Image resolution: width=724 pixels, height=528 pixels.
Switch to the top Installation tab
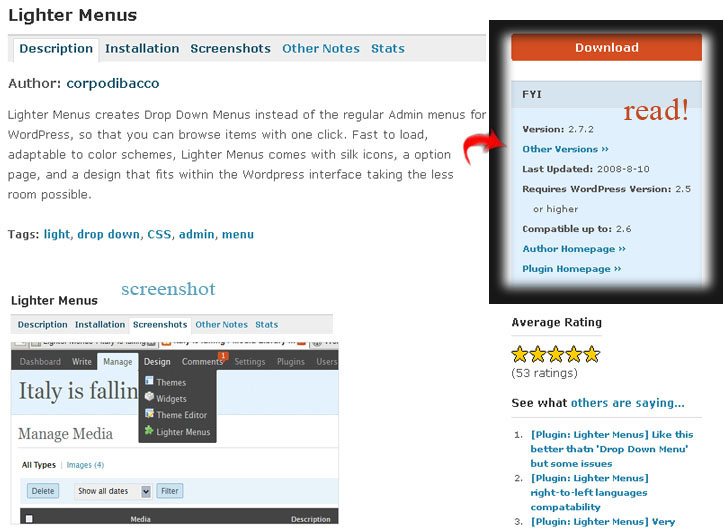pyautogui.click(x=142, y=48)
